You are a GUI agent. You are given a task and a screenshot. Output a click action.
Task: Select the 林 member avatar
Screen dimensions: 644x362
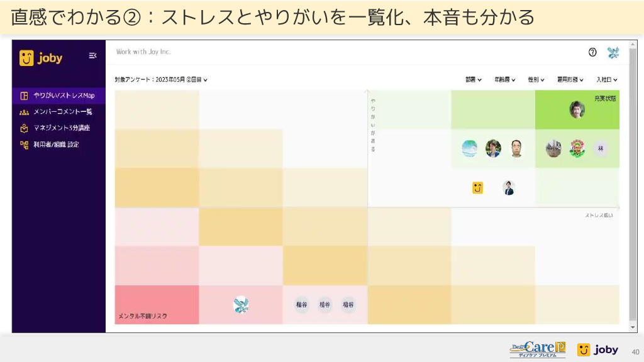pyautogui.click(x=601, y=149)
